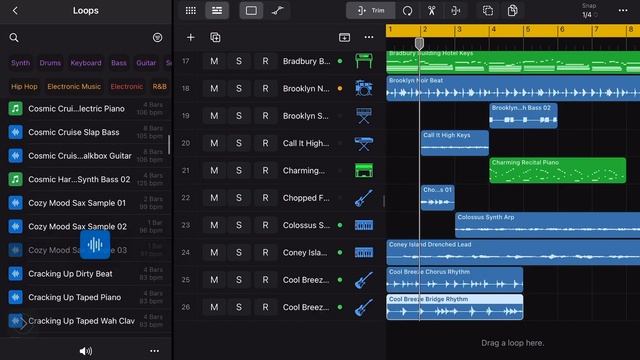The height and width of the screenshot is (360, 640).
Task: Click the loop list scrollbar
Action: click(x=169, y=145)
